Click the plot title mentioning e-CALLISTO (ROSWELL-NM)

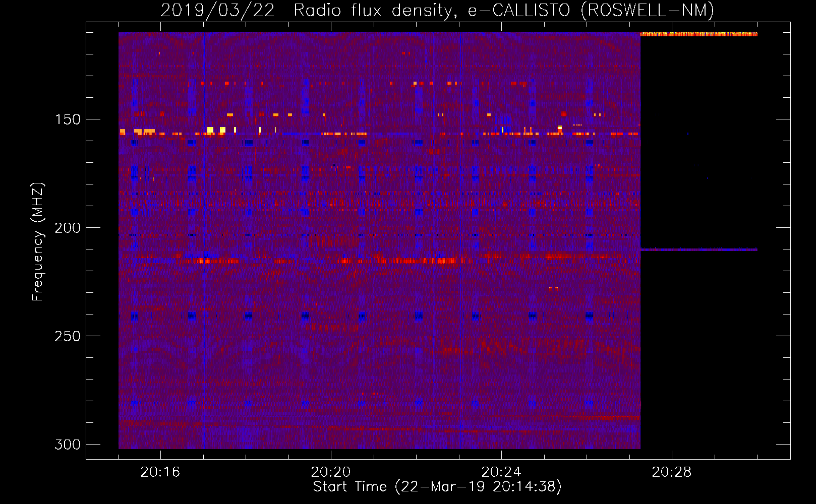[437, 10]
